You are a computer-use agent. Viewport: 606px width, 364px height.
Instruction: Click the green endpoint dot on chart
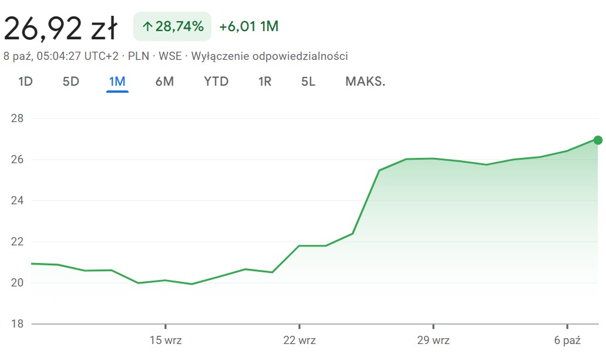[x=598, y=140]
